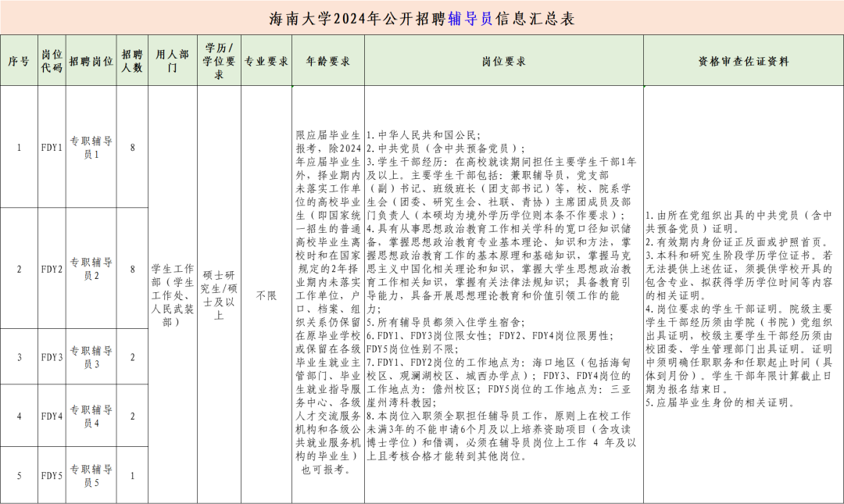
Task: Click requirement line 1. 中华人民共和国公民
Action: tap(424, 135)
